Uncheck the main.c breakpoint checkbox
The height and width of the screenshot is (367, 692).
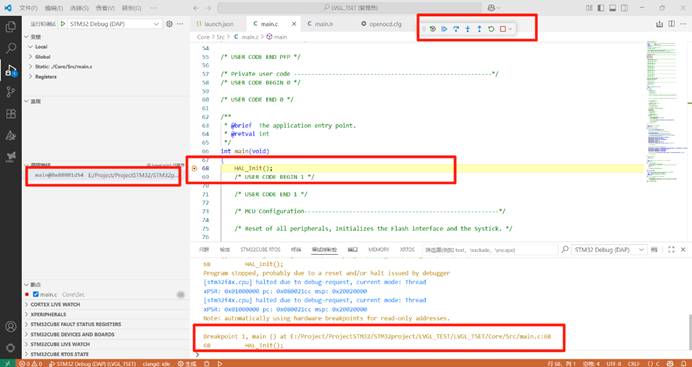coord(36,294)
